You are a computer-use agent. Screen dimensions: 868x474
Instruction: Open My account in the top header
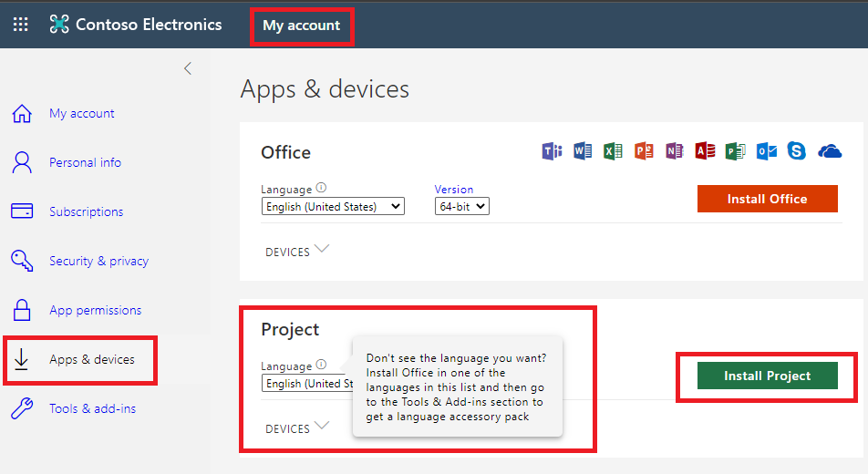(x=302, y=26)
